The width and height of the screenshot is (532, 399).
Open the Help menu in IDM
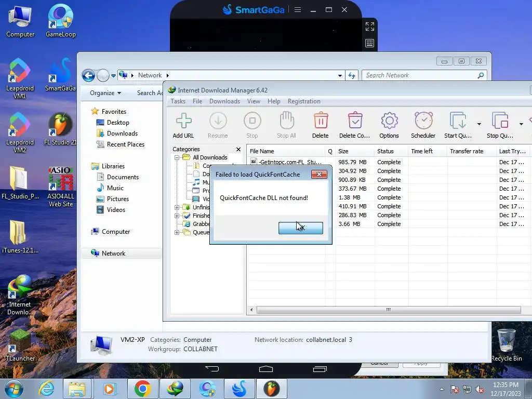tap(274, 101)
